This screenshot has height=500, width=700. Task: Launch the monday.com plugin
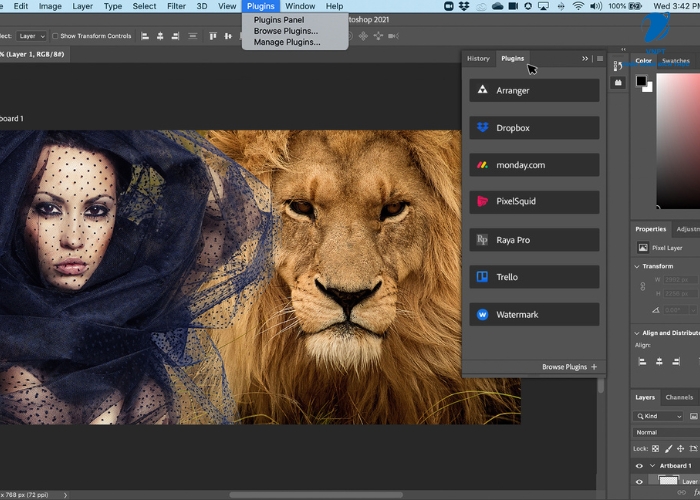[534, 165]
